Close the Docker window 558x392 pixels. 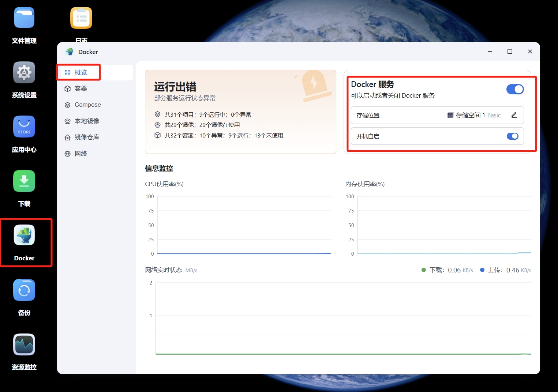click(530, 52)
